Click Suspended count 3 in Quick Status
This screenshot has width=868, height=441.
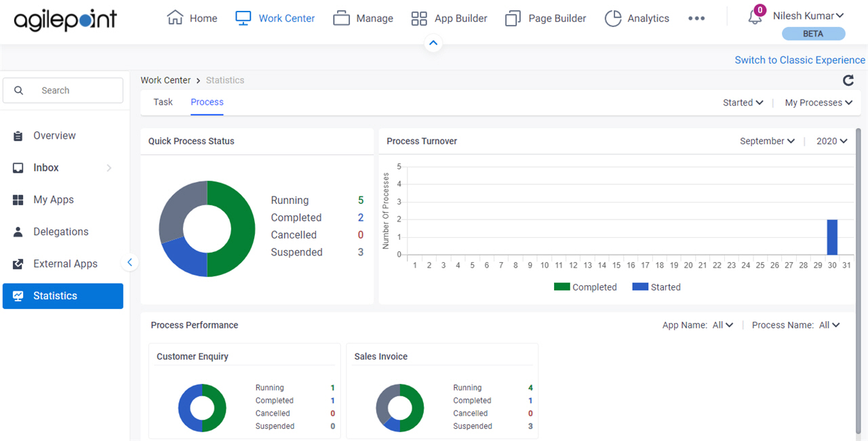[361, 252]
